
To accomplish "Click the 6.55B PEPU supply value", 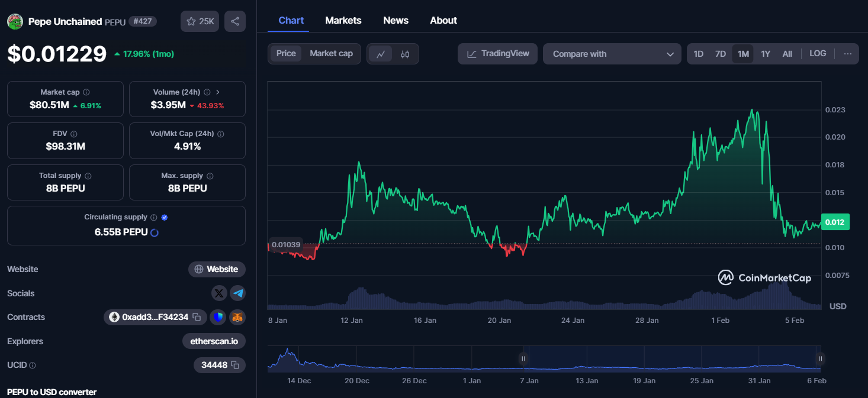I will click(x=121, y=232).
